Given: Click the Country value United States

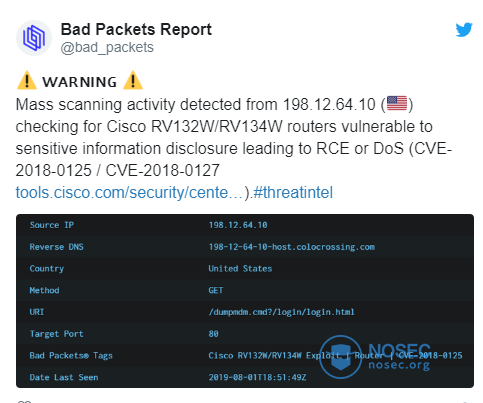Looking at the screenshot, I should (x=240, y=269).
